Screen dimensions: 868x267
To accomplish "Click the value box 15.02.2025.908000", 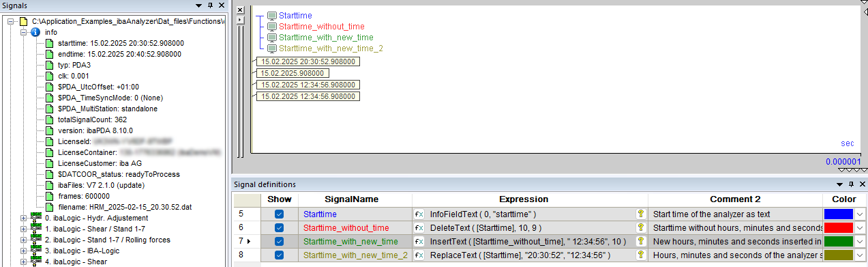I will (292, 73).
